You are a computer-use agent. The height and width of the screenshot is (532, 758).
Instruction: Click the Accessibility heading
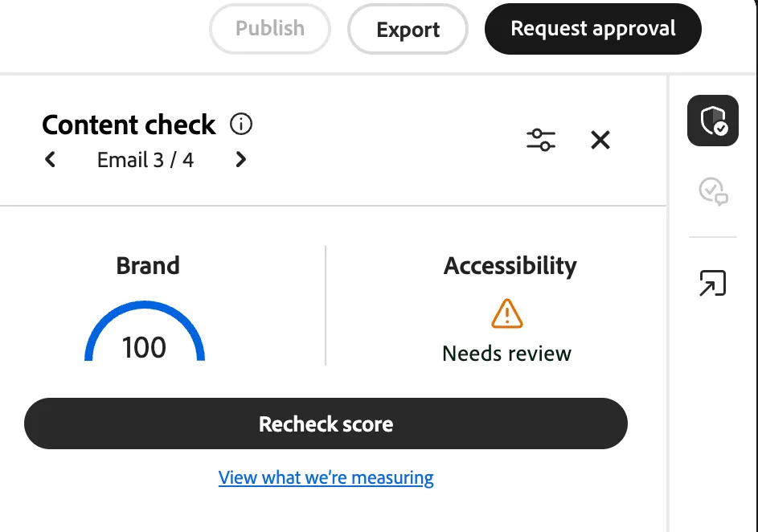click(x=510, y=266)
